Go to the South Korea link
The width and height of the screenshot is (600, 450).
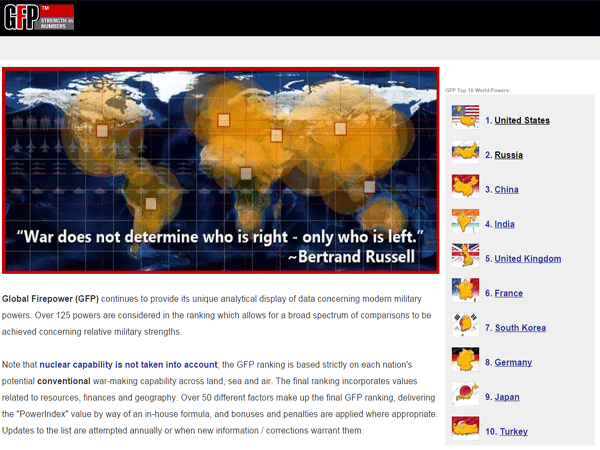click(x=520, y=328)
